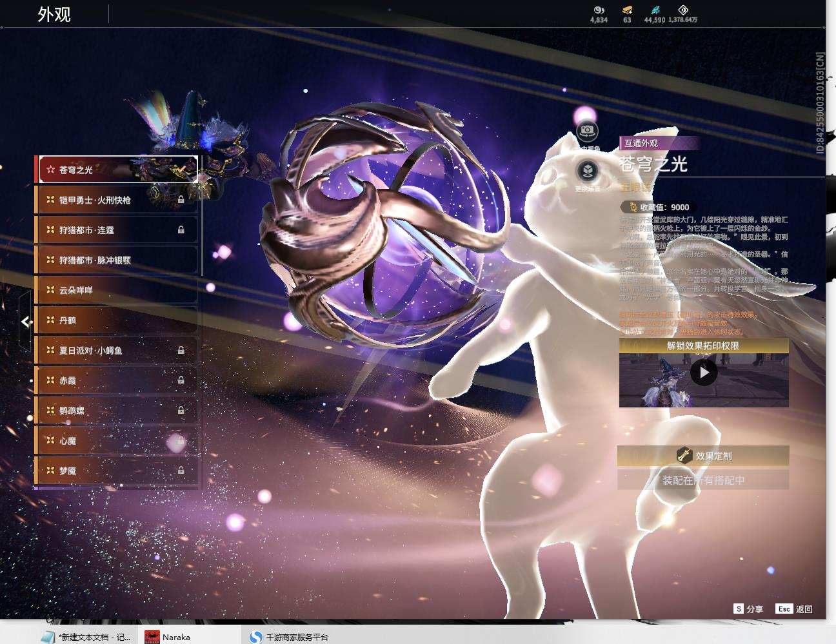Image resolution: width=836 pixels, height=644 pixels.
Task: Click the teal feather currency icon showing 44,590
Action: (x=655, y=10)
